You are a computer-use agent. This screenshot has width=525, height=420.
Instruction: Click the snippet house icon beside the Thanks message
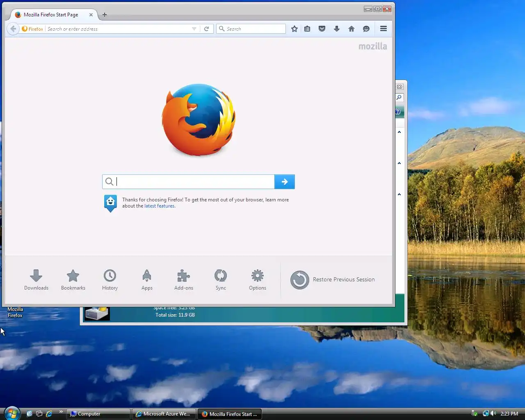pos(110,203)
